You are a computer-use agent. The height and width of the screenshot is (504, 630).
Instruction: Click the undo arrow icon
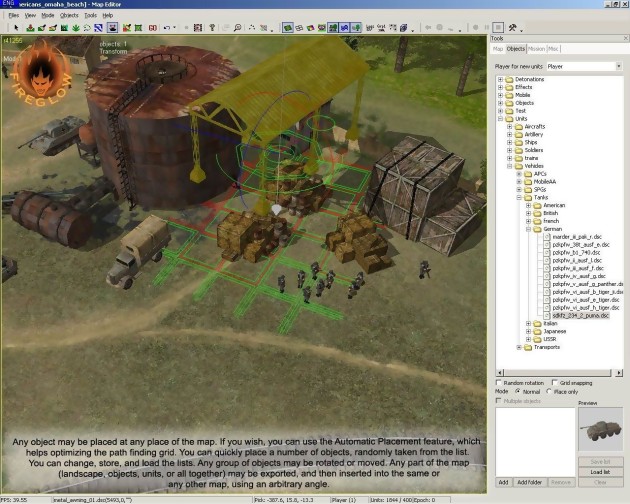pos(166,27)
